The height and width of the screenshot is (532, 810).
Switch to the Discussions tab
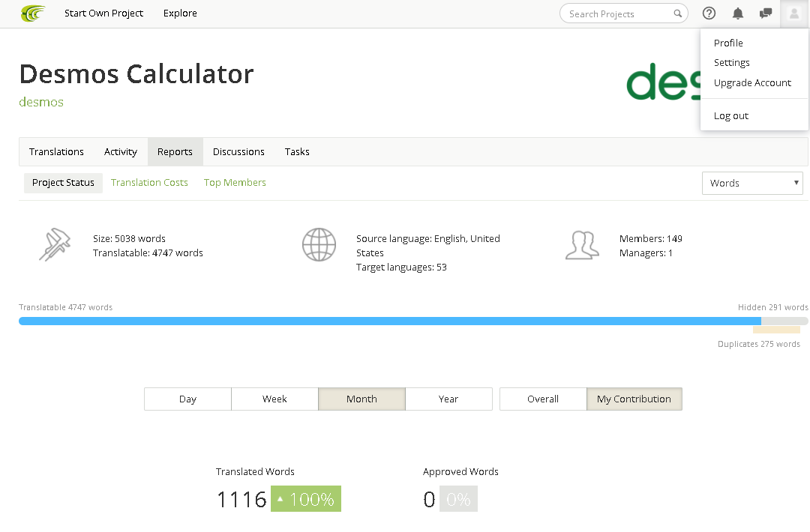tap(238, 151)
